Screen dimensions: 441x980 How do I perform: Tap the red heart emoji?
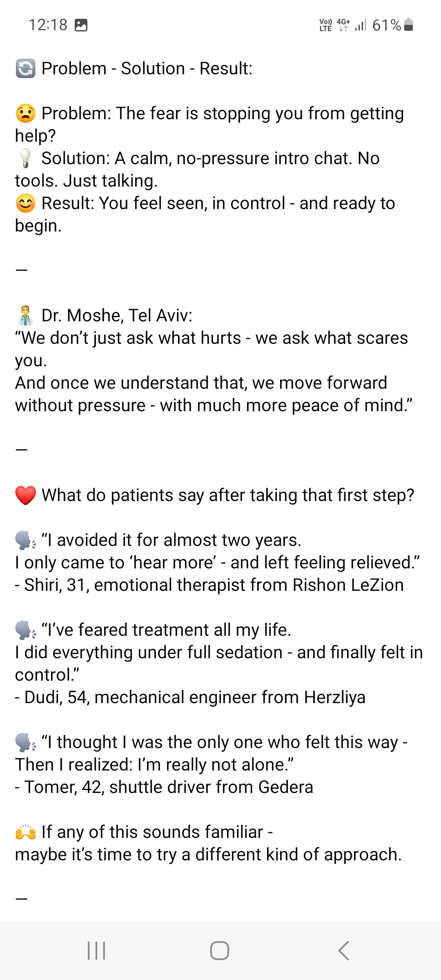(25, 495)
